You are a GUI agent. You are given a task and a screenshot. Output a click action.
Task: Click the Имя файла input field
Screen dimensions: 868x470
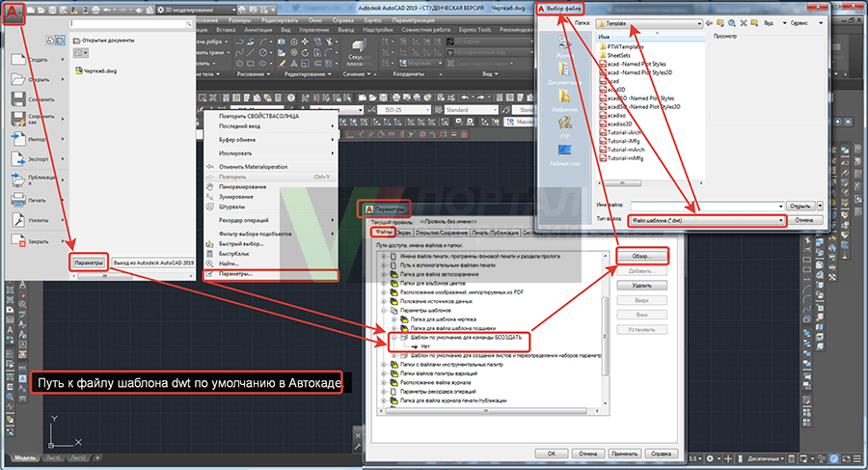click(x=704, y=206)
